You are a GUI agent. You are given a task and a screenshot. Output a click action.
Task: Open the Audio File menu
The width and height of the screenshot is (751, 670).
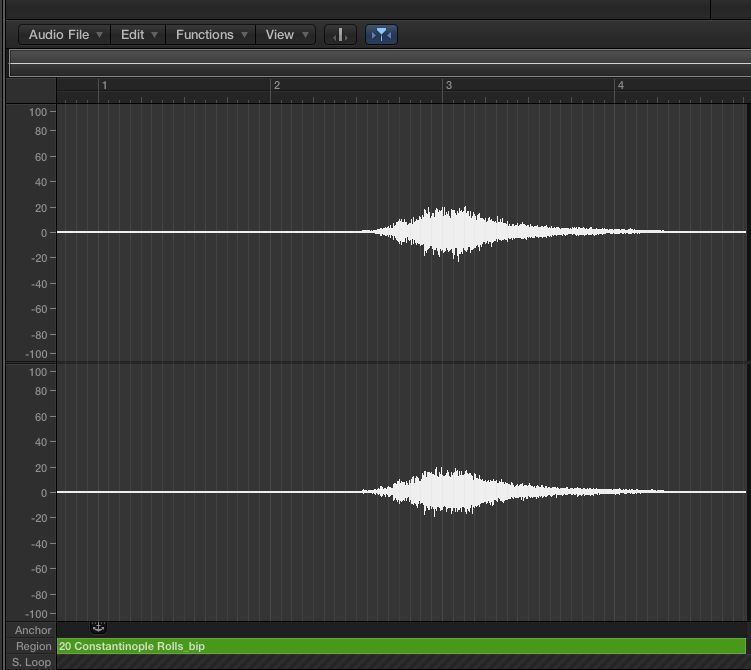pyautogui.click(x=65, y=34)
